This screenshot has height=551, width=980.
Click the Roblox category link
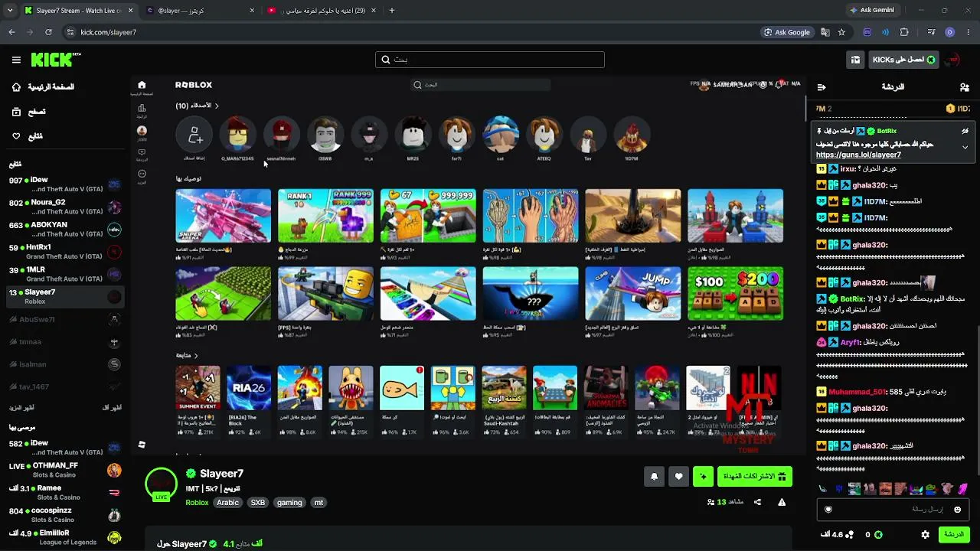coord(197,503)
